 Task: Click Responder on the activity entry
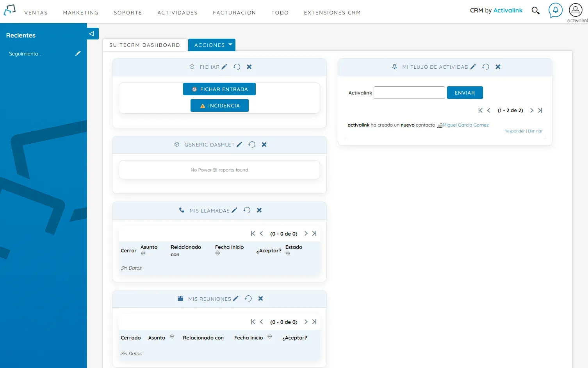coord(514,131)
